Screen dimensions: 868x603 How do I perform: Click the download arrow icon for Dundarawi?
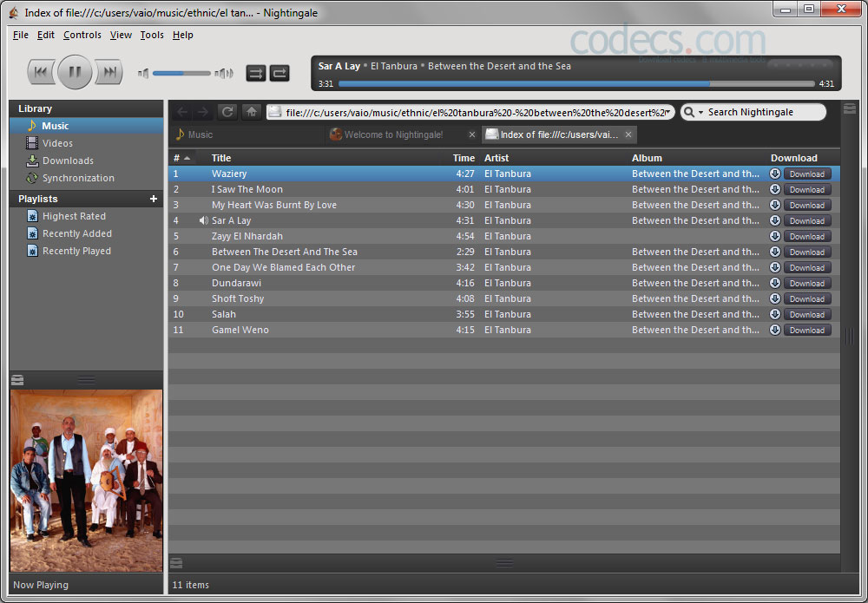(775, 283)
